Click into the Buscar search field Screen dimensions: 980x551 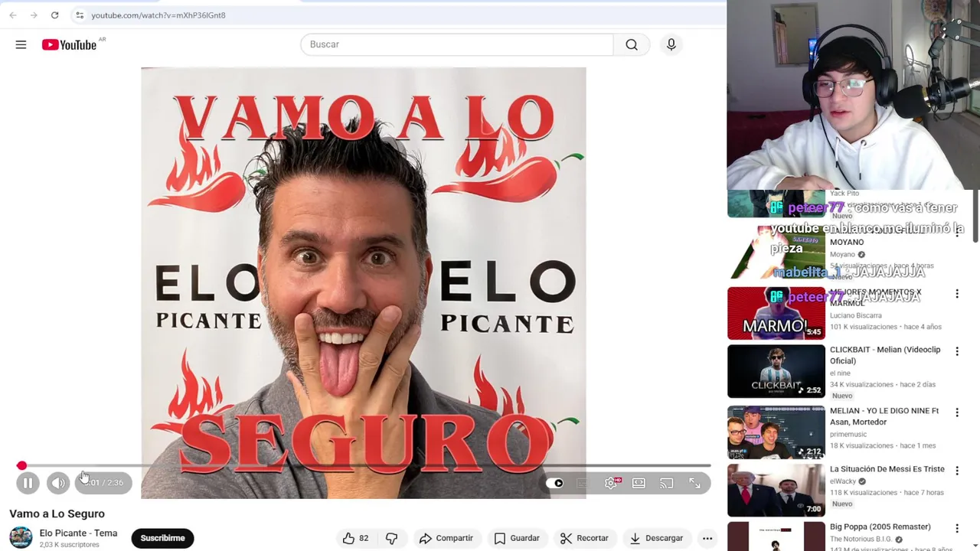(x=457, y=44)
